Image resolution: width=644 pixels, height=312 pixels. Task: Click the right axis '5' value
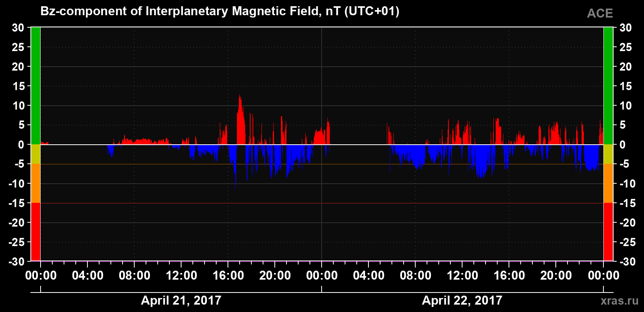[x=623, y=125]
